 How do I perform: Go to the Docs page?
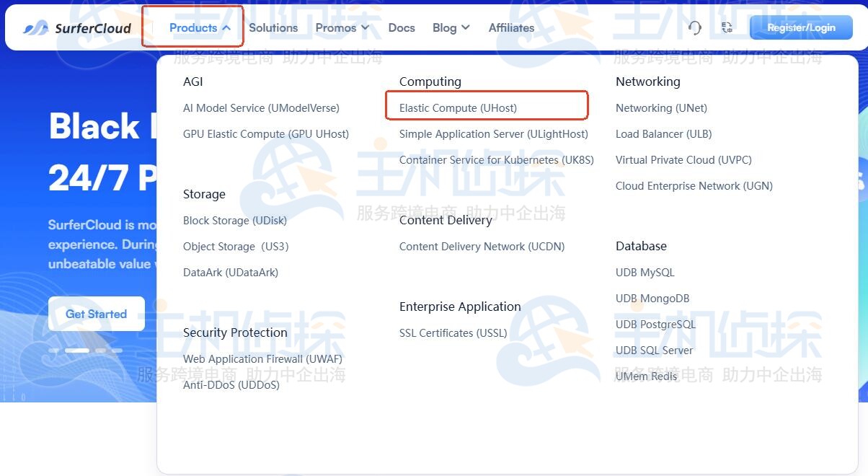point(402,27)
